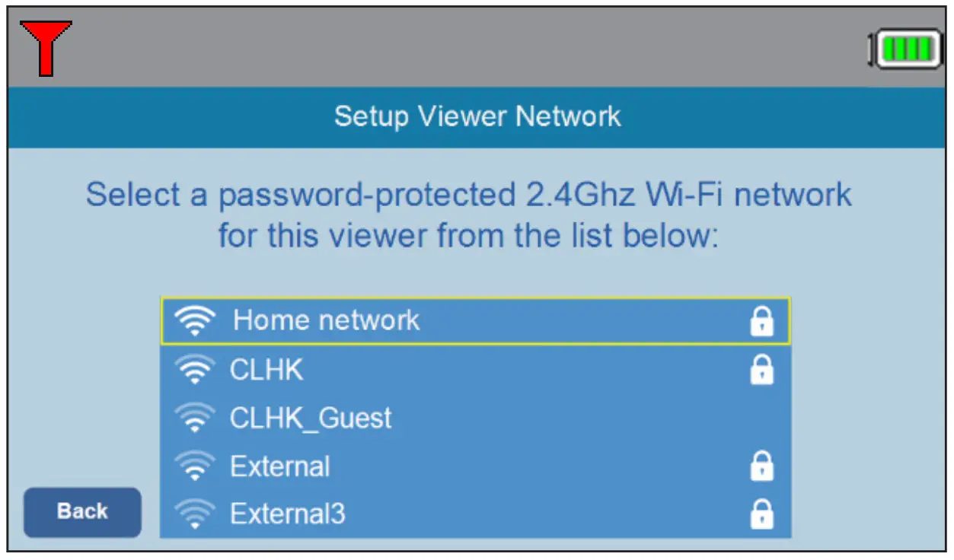Click the Wi-Fi icon beside CLHK_Guest

[196, 417]
